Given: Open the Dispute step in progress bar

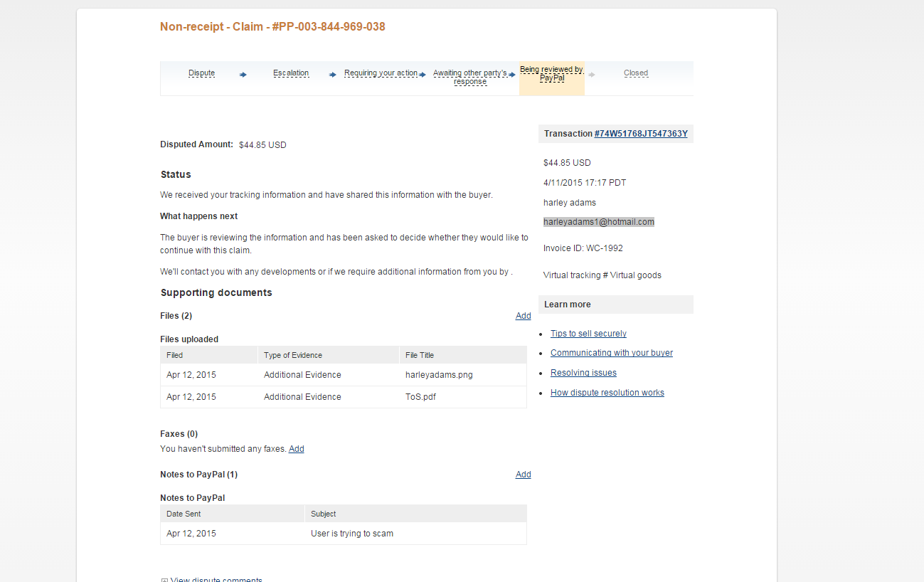Looking at the screenshot, I should 201,73.
